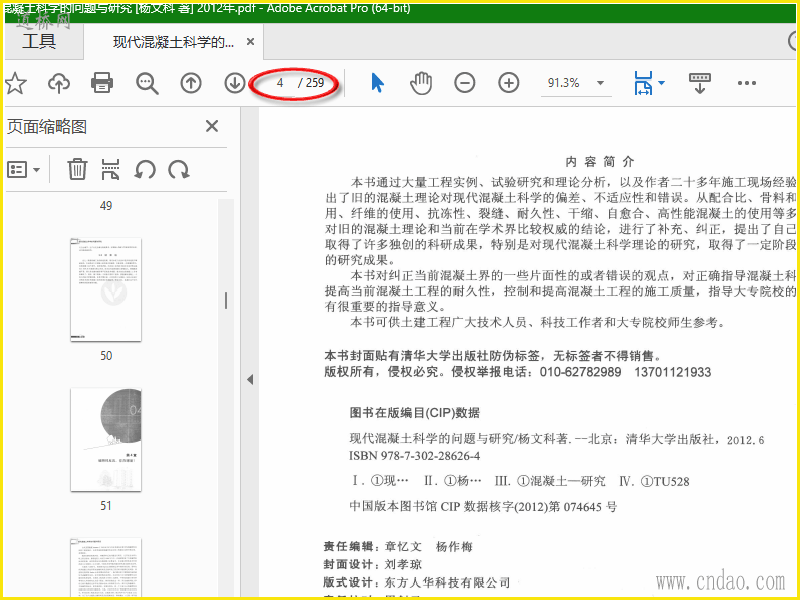Go to previous page with up arrow

pos(191,83)
